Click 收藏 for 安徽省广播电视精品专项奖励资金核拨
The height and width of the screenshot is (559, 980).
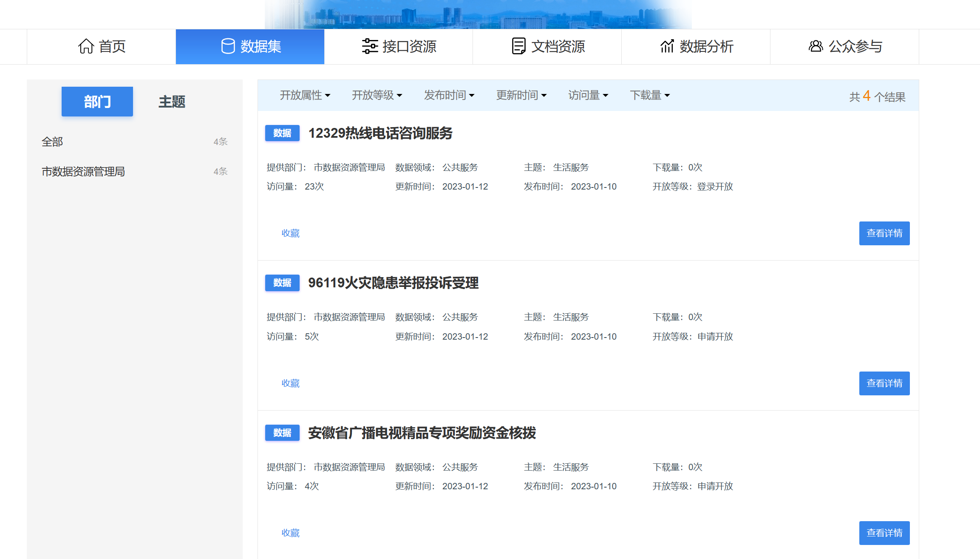[291, 533]
